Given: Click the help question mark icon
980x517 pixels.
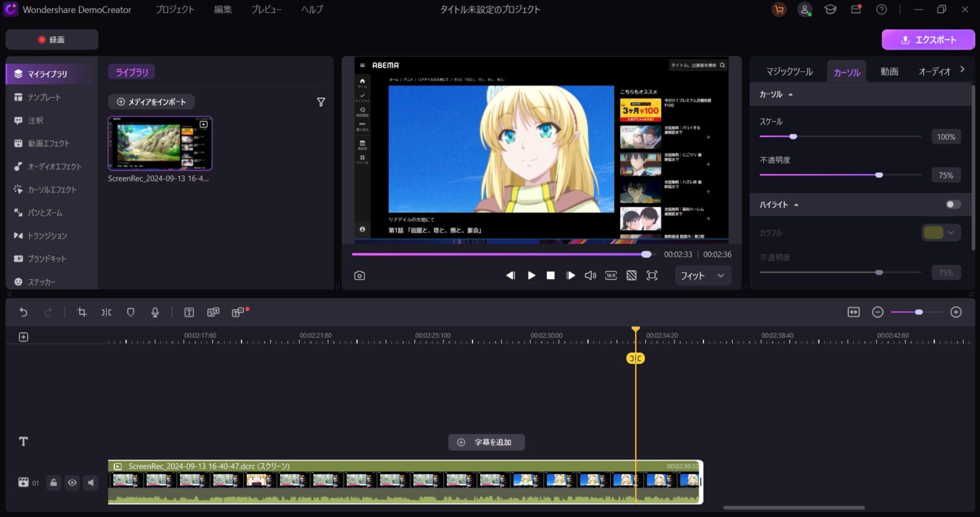Looking at the screenshot, I should click(x=881, y=10).
